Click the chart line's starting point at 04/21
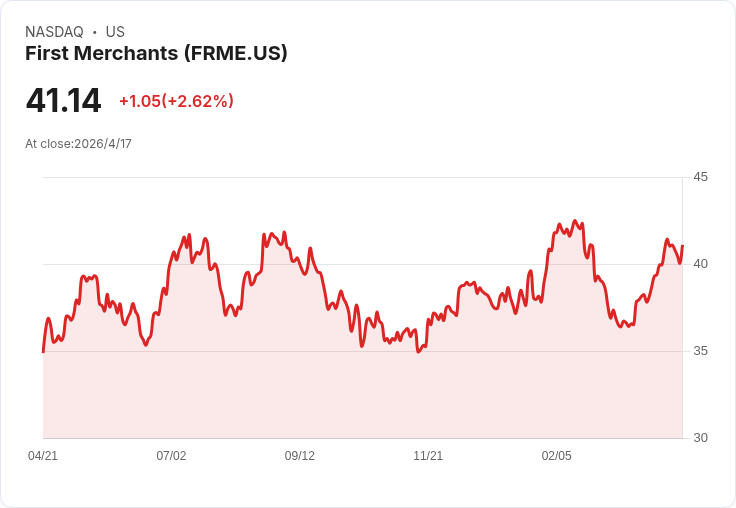The image size is (736, 508). click(43, 351)
